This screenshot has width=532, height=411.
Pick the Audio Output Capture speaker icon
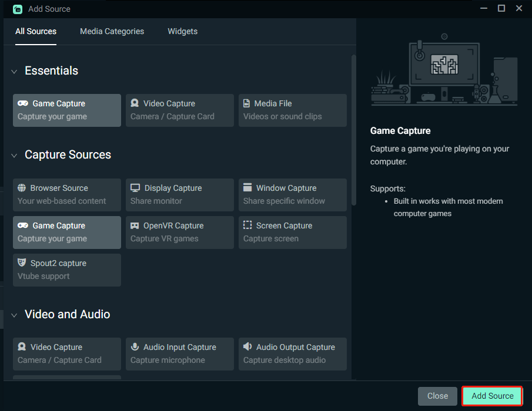coord(247,347)
